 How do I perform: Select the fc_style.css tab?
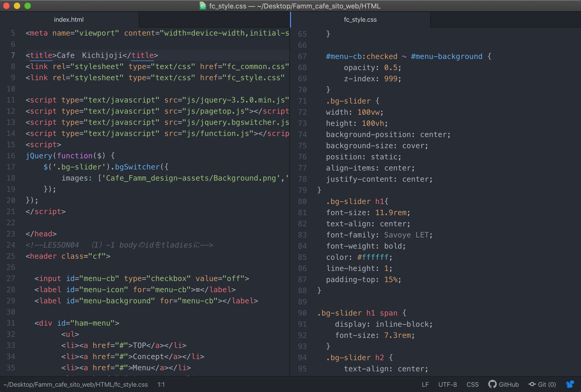(x=360, y=19)
